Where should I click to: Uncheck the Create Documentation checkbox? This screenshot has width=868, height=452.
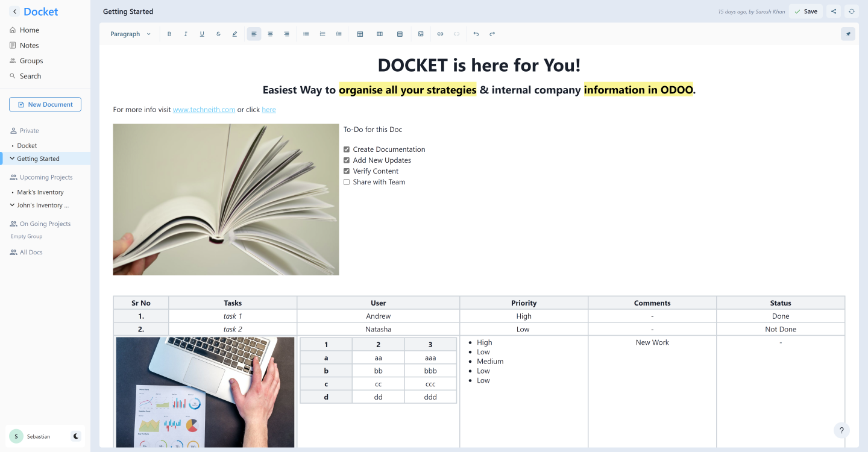pos(347,149)
